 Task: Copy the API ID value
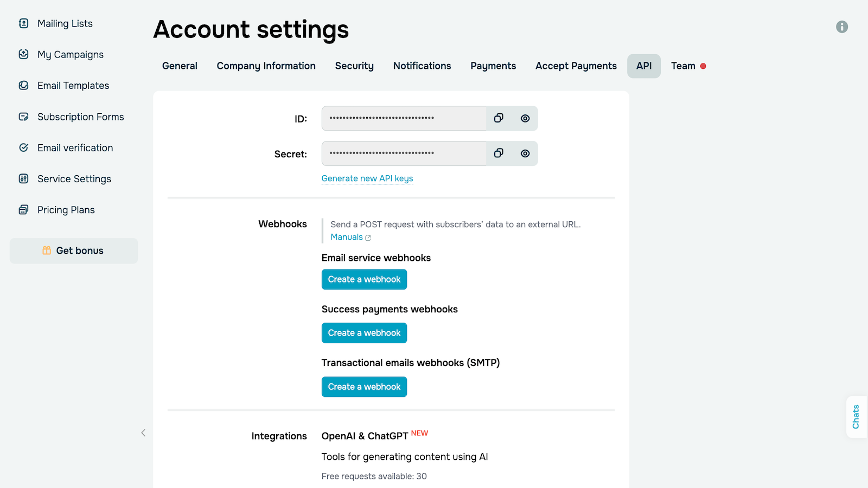pyautogui.click(x=499, y=118)
